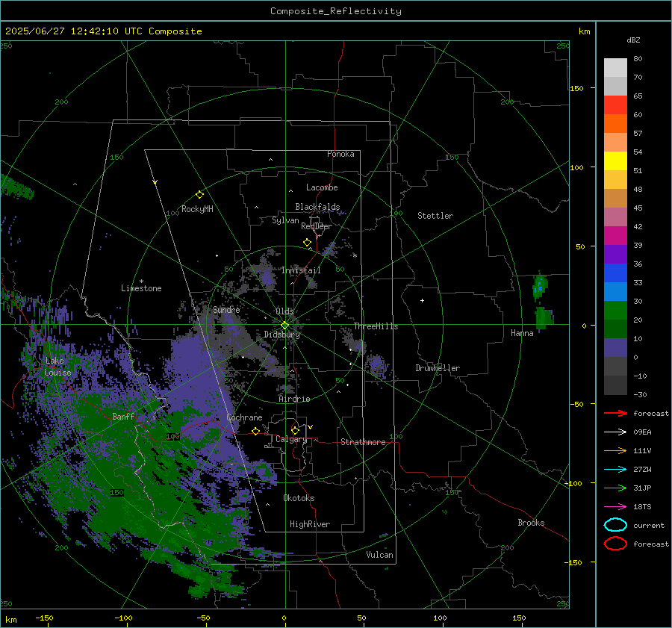Click the magenta 18TS arrow legend icon
This screenshot has width=672, height=628.
click(x=615, y=506)
